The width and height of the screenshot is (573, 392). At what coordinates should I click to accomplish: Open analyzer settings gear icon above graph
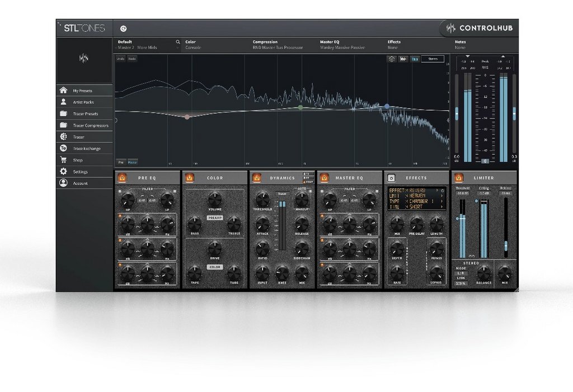pos(391,59)
